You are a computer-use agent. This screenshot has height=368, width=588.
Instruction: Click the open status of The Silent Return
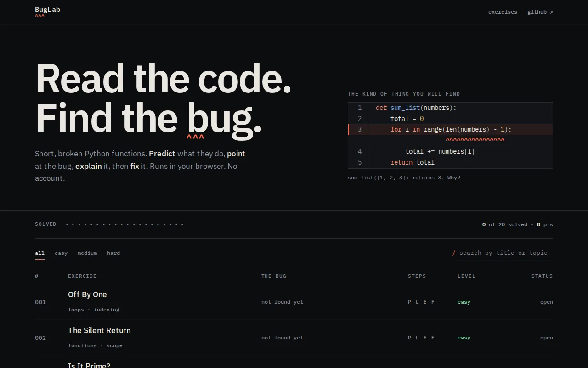[547, 338]
